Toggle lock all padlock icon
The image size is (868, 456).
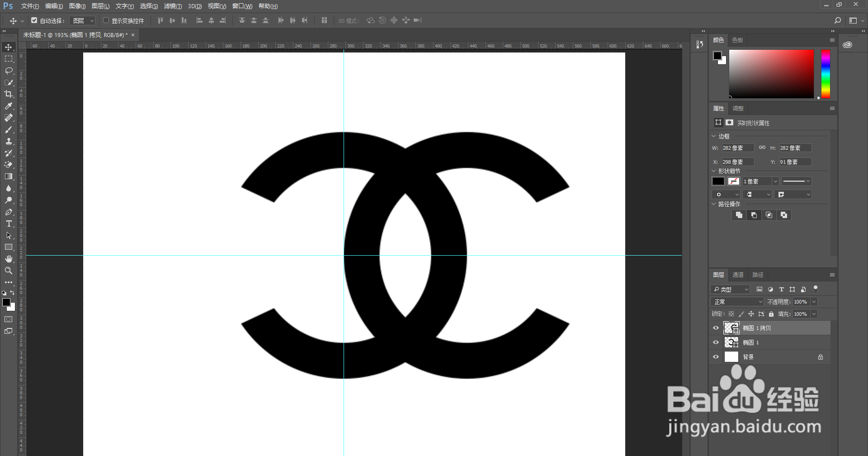(771, 314)
